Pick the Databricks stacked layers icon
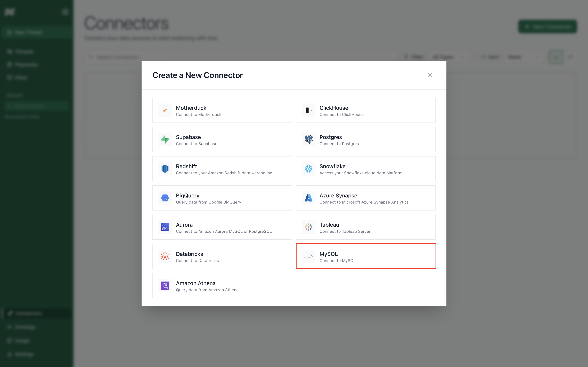 pos(165,256)
